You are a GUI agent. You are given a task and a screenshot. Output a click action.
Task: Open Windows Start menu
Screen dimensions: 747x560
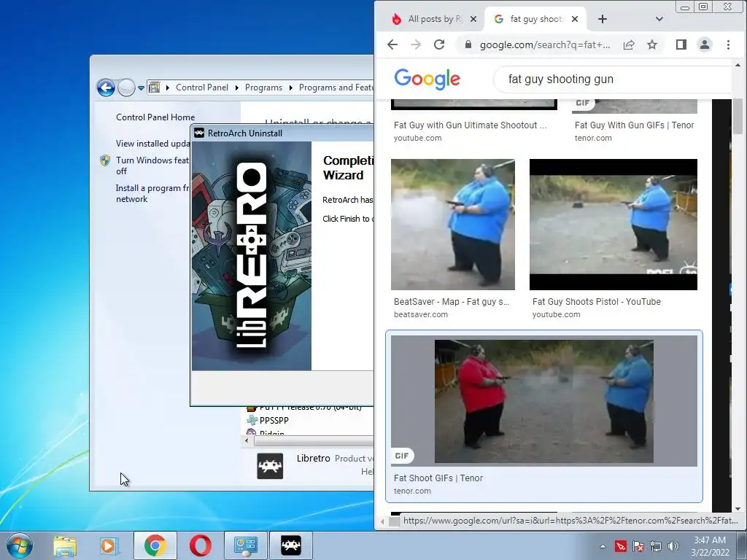pos(19,545)
